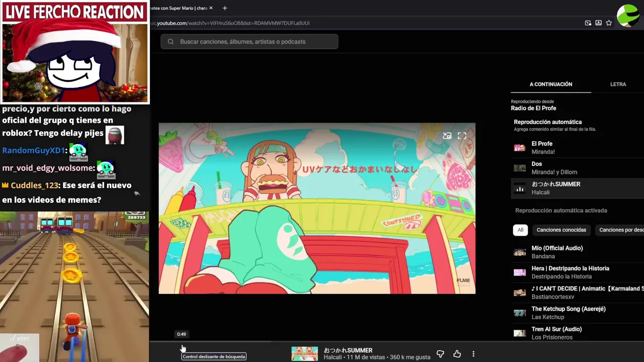Select the Canciones por descubrir chip
Image resolution: width=644 pixels, height=362 pixels.
point(619,230)
